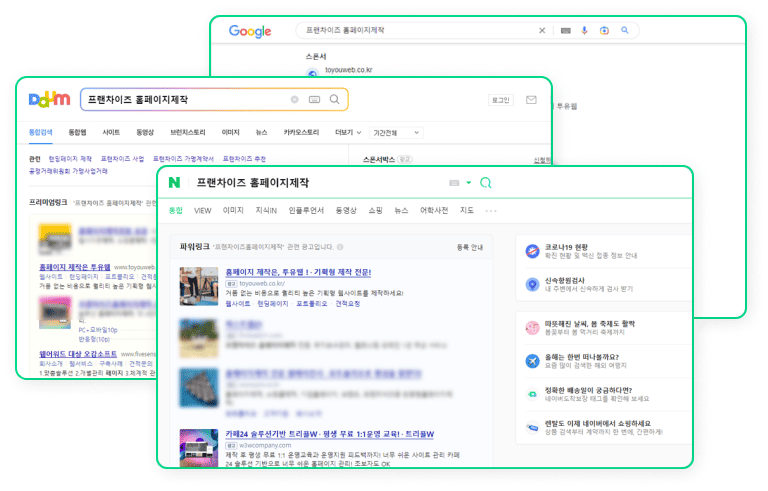The height and width of the screenshot is (491, 768).
Task: Expand the Daum 더보기 menu
Action: 347,132
